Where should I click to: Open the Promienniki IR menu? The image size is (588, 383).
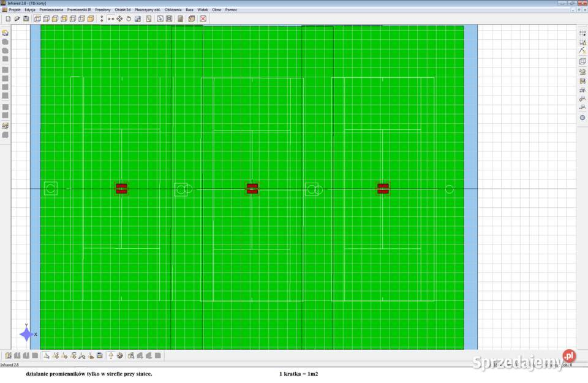click(78, 10)
